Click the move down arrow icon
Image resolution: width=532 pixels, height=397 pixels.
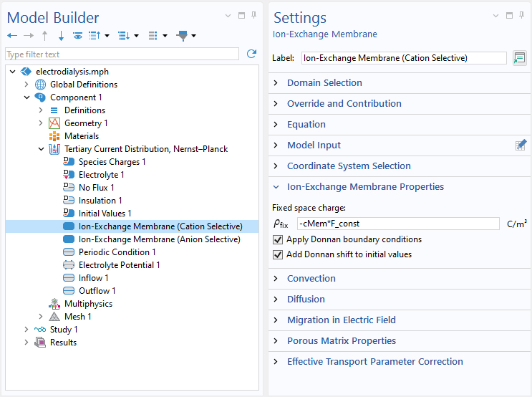[61, 35]
